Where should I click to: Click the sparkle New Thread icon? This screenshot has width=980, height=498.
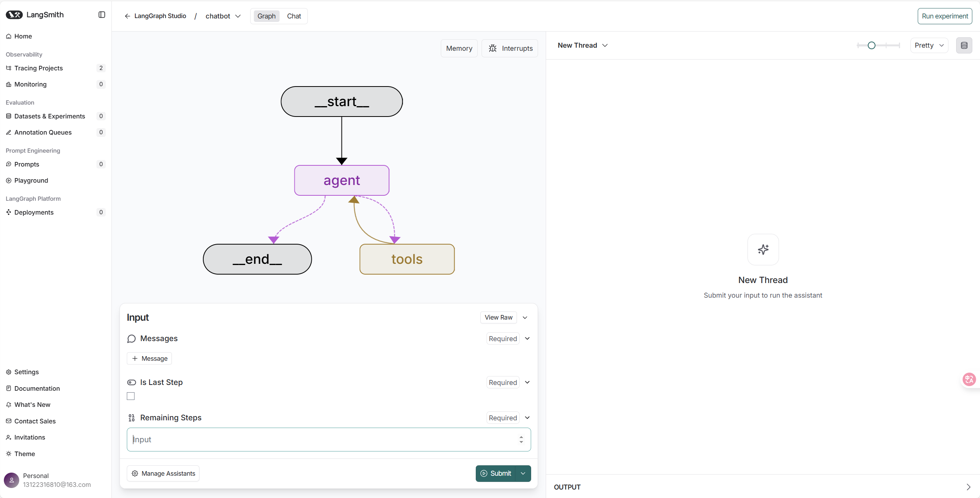(x=763, y=250)
